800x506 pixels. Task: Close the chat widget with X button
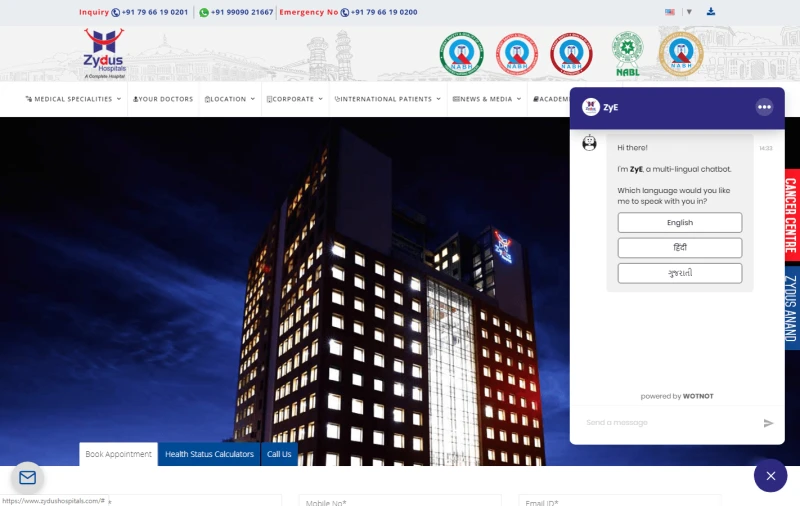click(770, 476)
